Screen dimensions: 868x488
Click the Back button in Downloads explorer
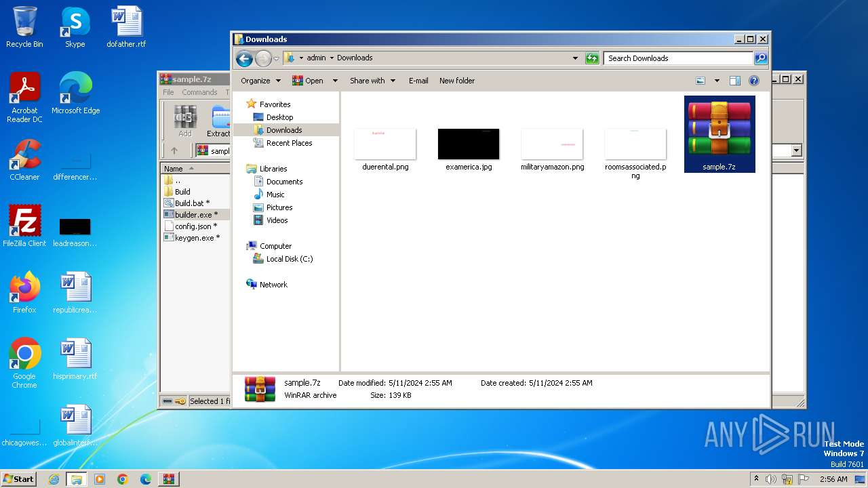(x=244, y=58)
